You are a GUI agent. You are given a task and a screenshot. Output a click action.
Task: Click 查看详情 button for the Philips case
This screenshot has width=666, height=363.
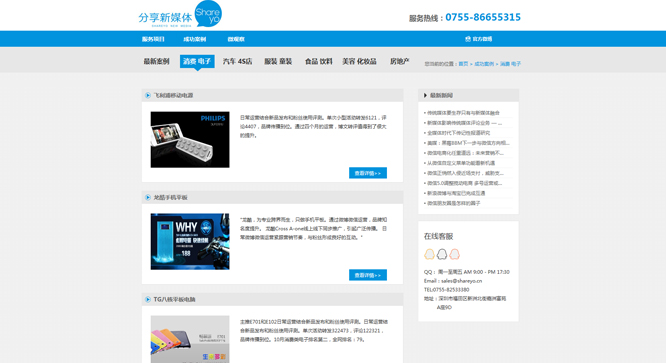point(368,173)
